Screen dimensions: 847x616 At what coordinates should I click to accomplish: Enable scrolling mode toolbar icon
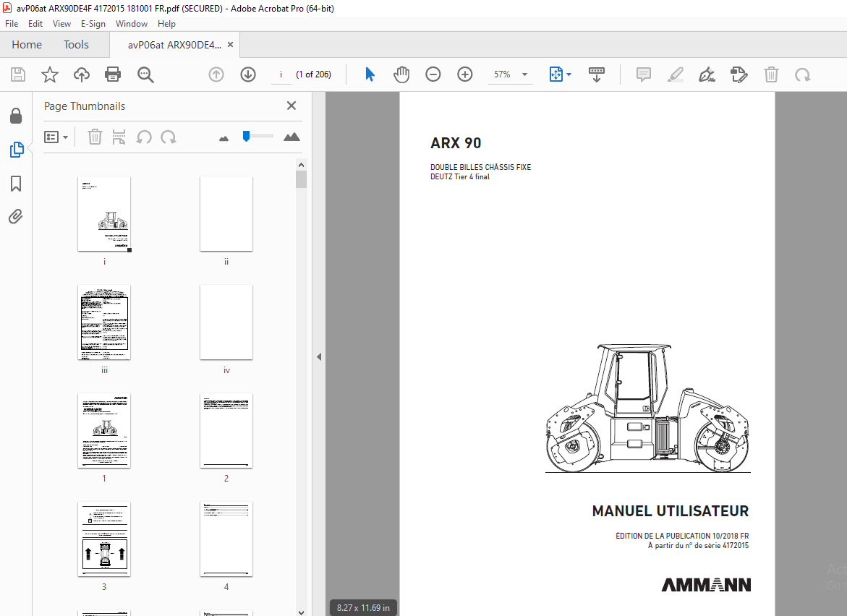click(596, 74)
